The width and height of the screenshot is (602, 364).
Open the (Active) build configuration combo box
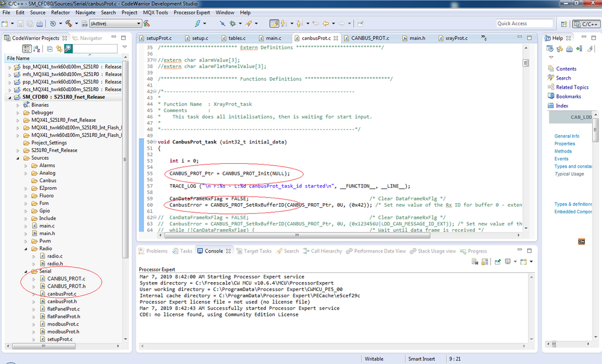116,24
